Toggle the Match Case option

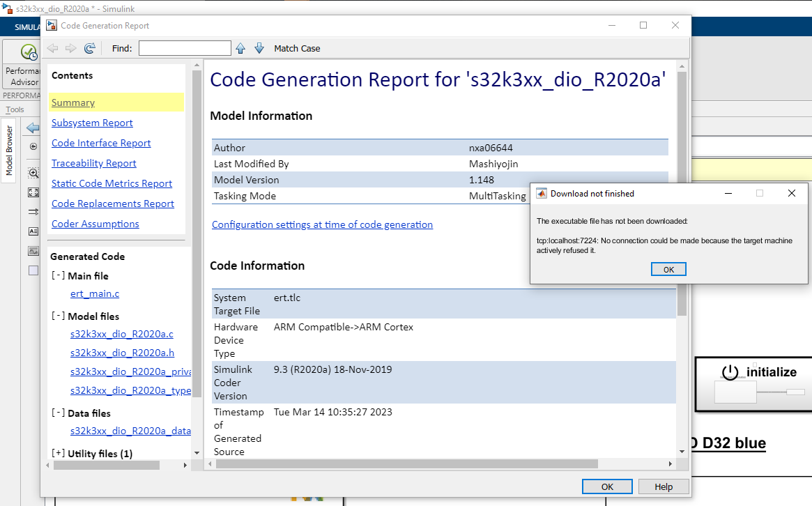tap(297, 48)
